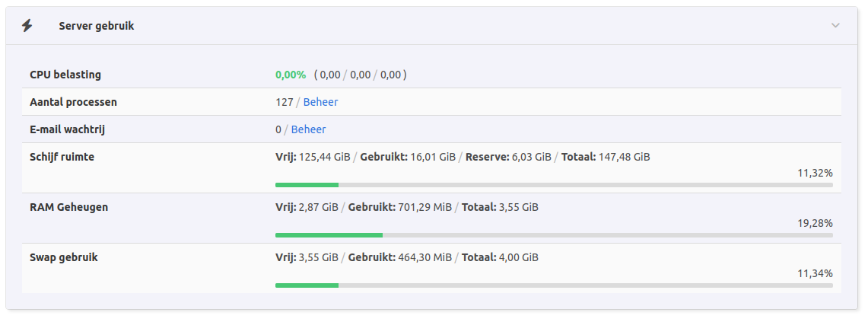Click the disk Totaal 147,48 GiB value

[x=622, y=157]
